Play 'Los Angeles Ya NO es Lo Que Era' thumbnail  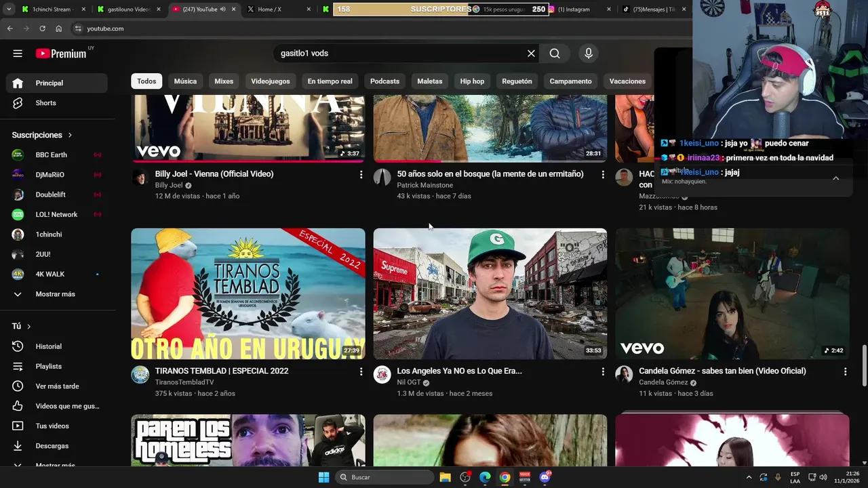[x=490, y=293]
